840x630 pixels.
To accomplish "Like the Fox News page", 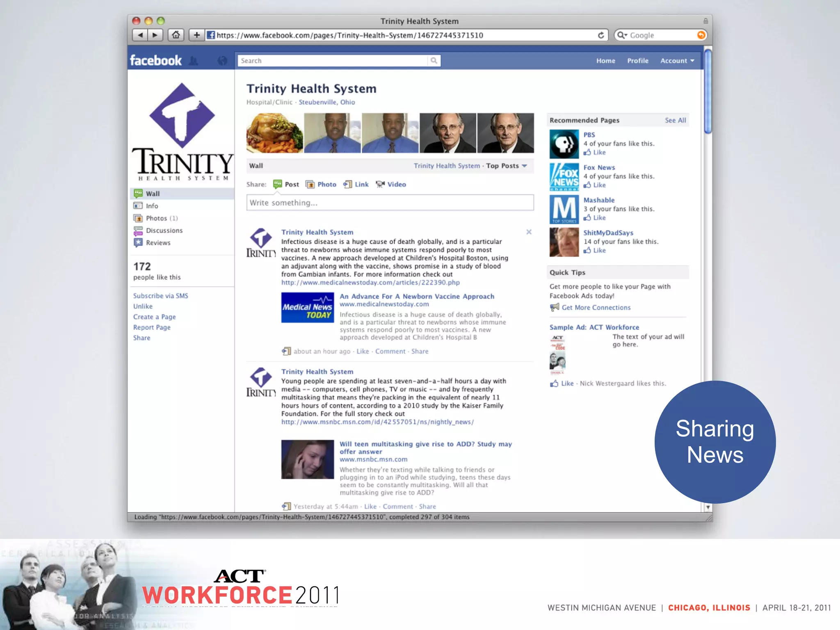I will (595, 185).
